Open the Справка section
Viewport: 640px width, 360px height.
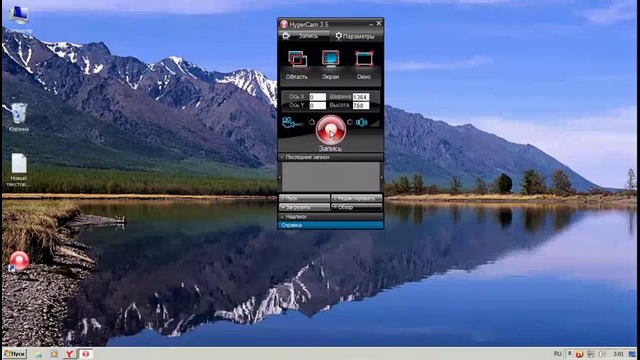(330, 225)
